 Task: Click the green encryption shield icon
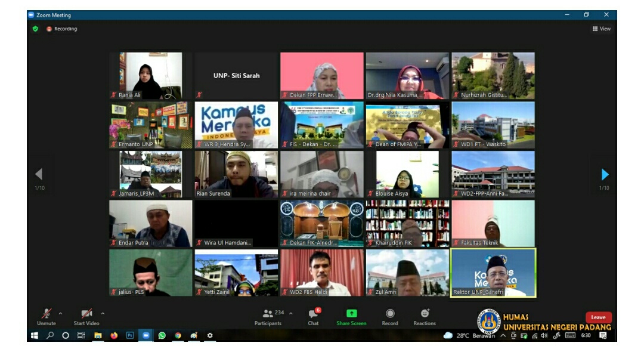(x=35, y=29)
